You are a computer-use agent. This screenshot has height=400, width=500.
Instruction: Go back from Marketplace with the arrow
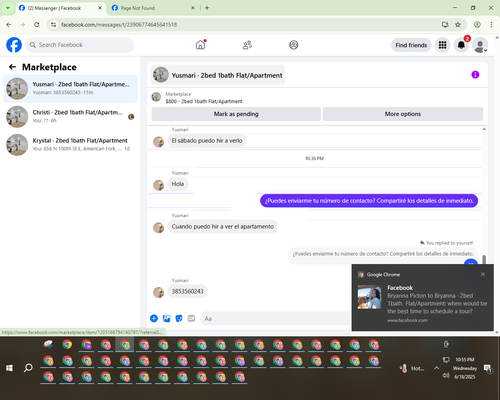[x=12, y=67]
